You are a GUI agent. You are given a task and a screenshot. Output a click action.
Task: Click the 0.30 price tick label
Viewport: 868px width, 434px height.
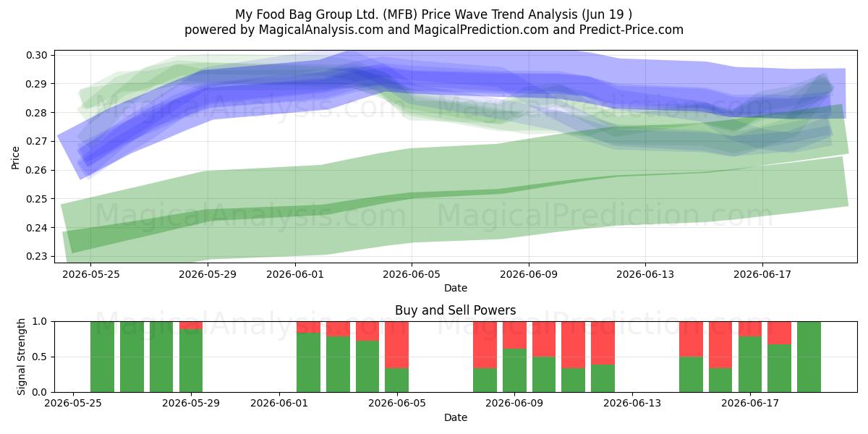38,55
